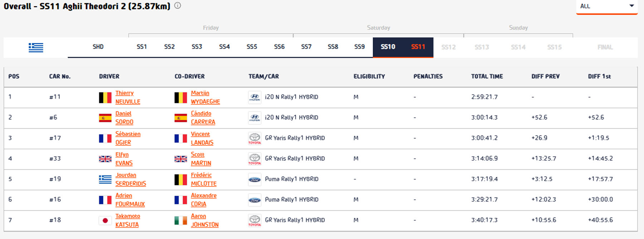Click the info icon beside the stage title
644x239 pixels.
[x=177, y=6]
